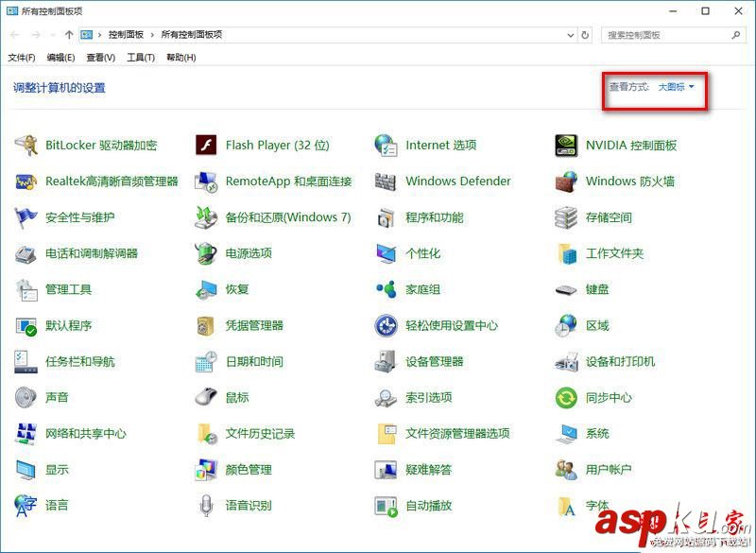The image size is (756, 553).
Task: Click the 语音识别 microphone icon
Action: [206, 506]
